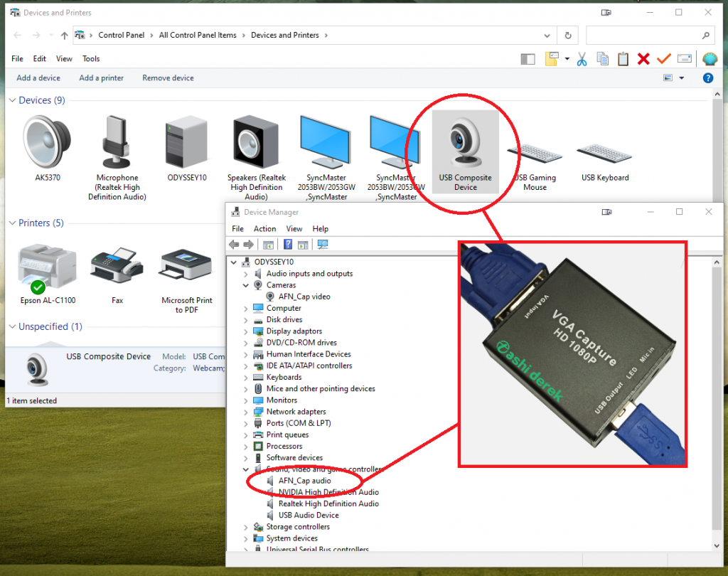Click the red delete X toolbar icon

(643, 59)
